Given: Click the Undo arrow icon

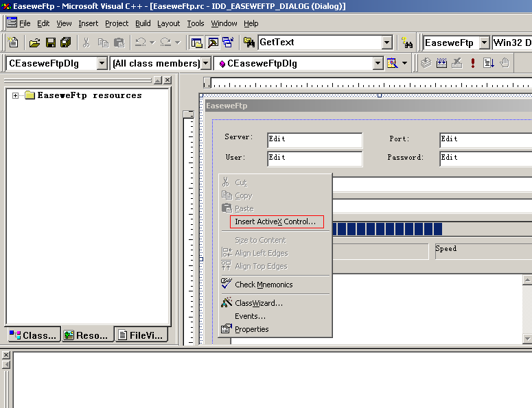Looking at the screenshot, I should (141, 43).
